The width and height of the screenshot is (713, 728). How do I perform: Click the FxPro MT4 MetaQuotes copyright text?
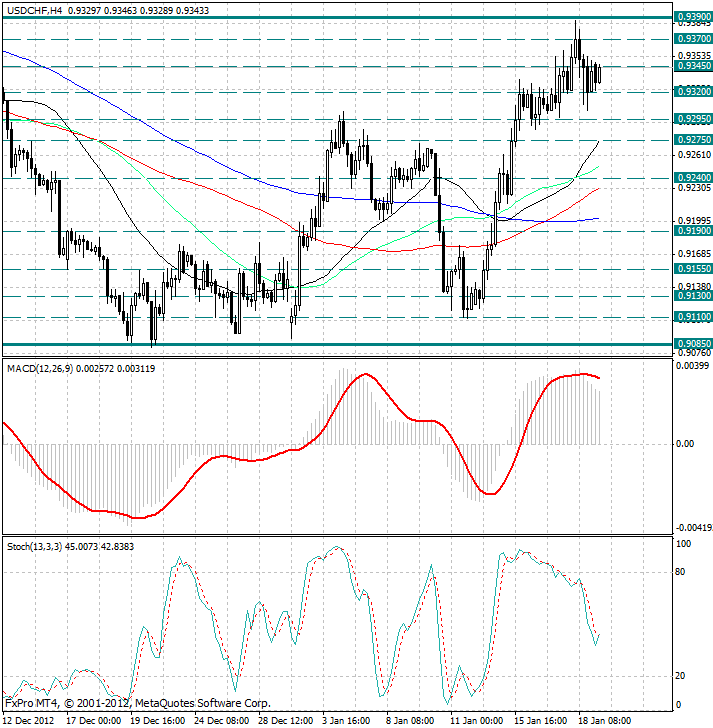pos(138,703)
